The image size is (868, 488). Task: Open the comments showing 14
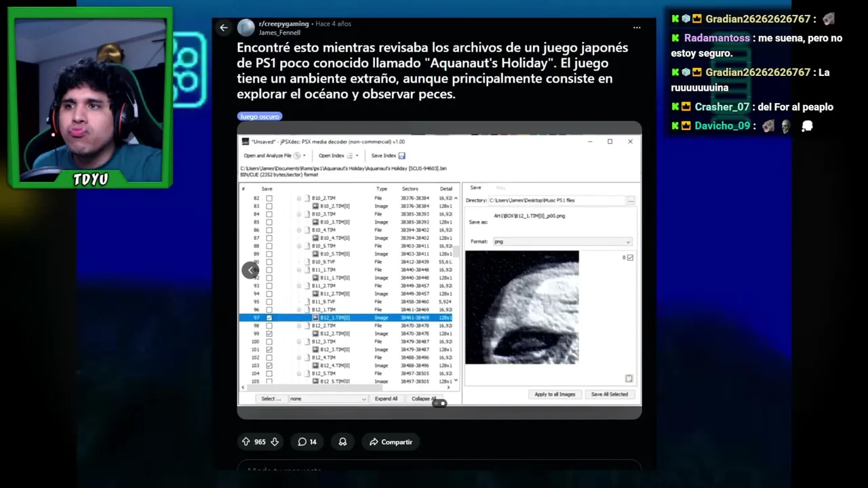coord(307,442)
